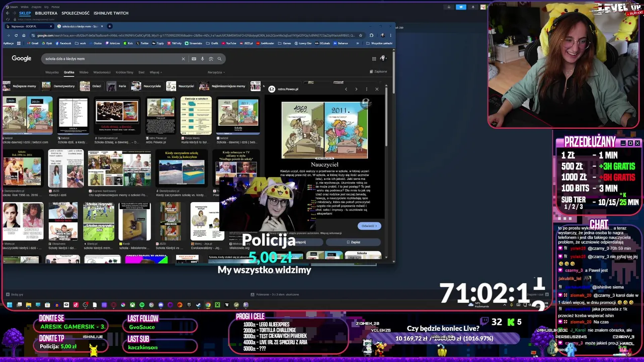This screenshot has height=362, width=644.
Task: Bookmark this page with star icon
Action: [x=360, y=35]
